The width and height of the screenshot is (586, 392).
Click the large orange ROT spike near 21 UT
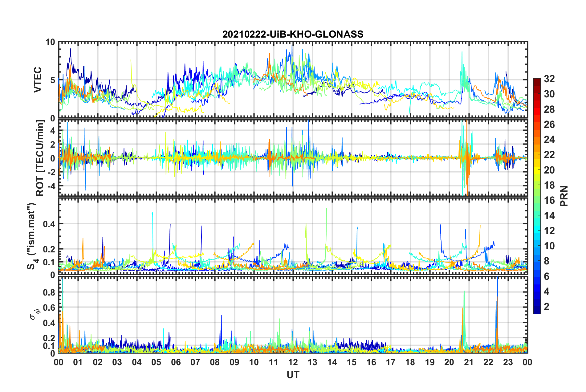[467, 157]
